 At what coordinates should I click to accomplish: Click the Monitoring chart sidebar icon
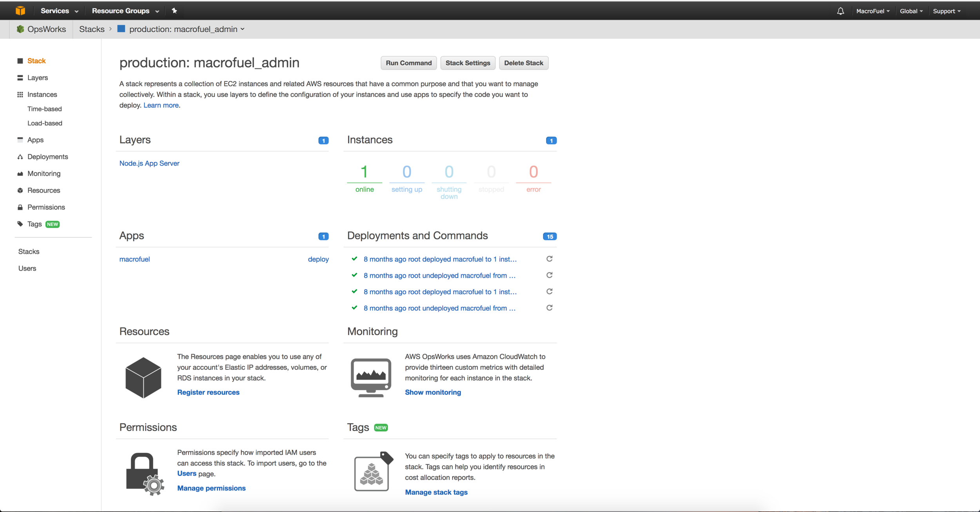pyautogui.click(x=20, y=174)
